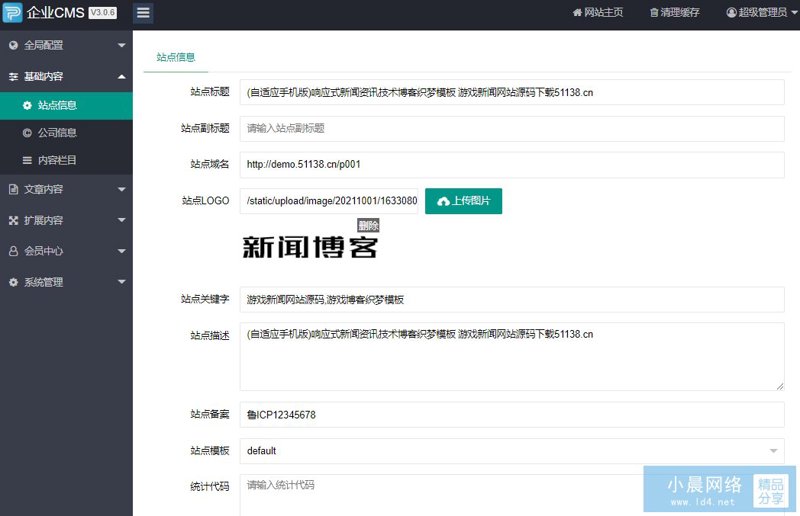Open the 内容栏目 sidebar item
The width and height of the screenshot is (800, 516).
click(x=66, y=160)
